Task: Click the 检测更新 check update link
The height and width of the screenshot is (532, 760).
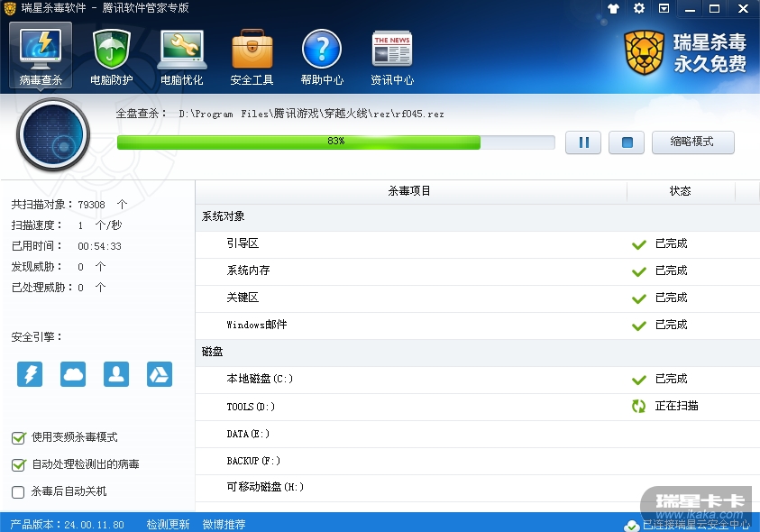Action: point(168,524)
